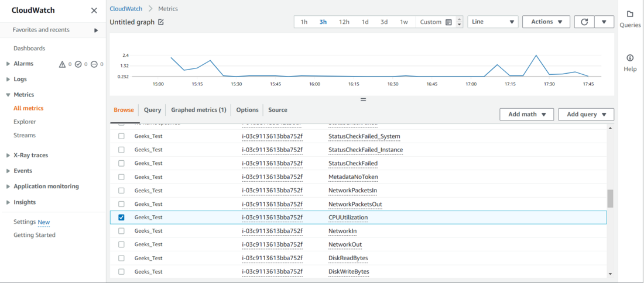The image size is (644, 283).
Task: Uncheck the CPUUtilization metric checkbox
Action: pyautogui.click(x=121, y=218)
